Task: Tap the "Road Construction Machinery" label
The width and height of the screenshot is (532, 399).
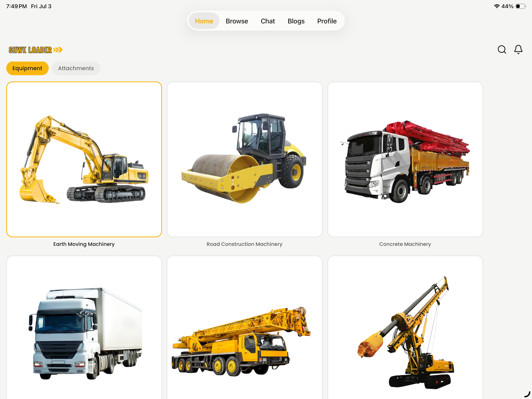Action: (x=245, y=244)
